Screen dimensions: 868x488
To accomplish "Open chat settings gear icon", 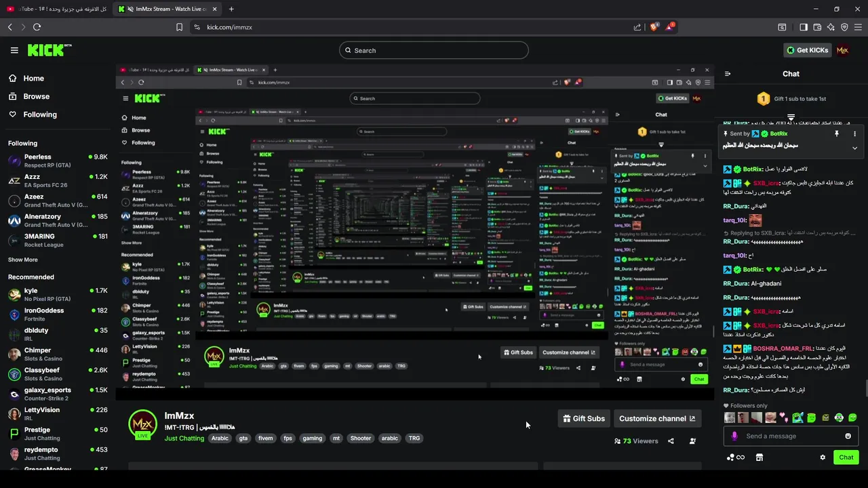I will tap(823, 457).
